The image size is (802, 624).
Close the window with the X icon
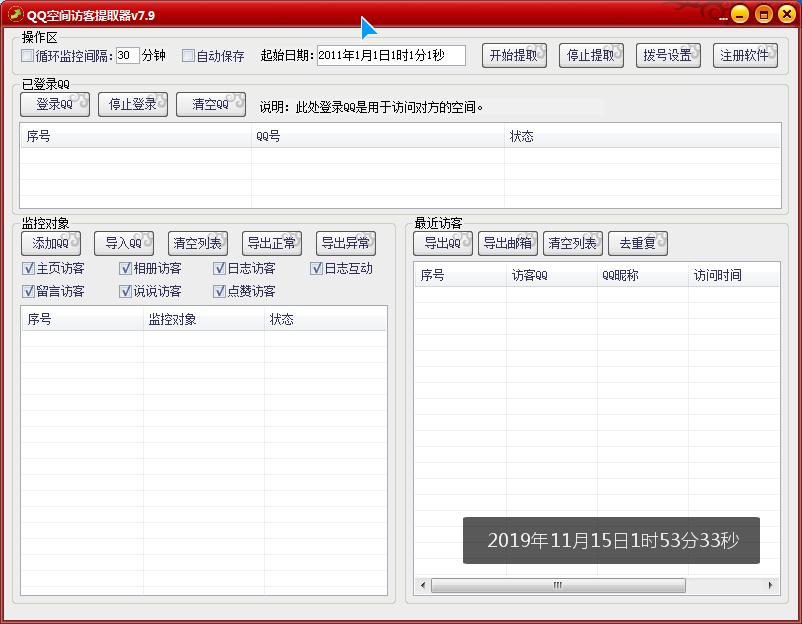coord(787,14)
